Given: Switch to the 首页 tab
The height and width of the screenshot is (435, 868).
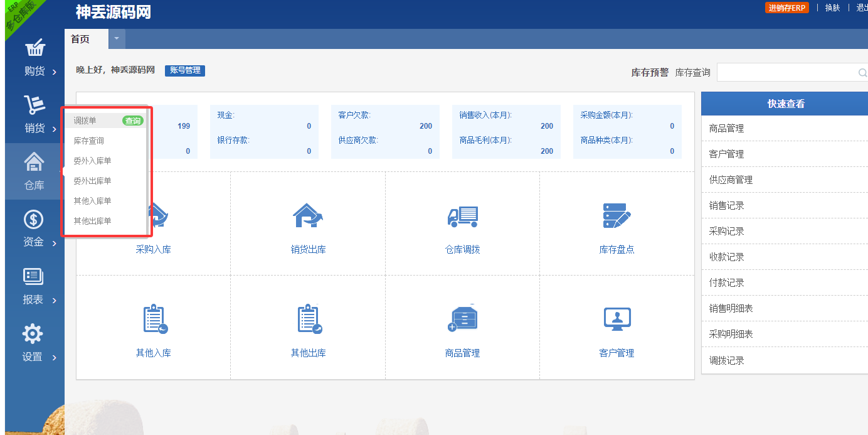Looking at the screenshot, I should [x=80, y=39].
